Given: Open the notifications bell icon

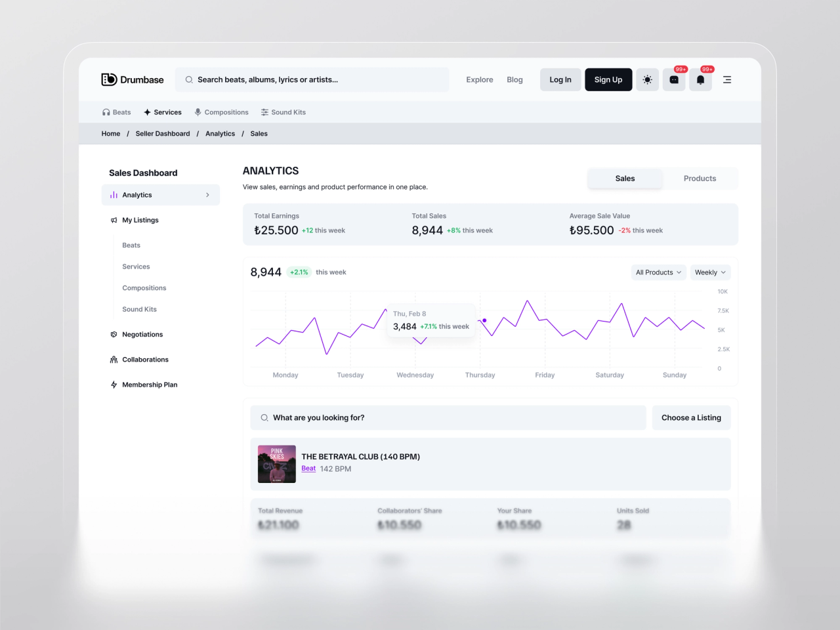Looking at the screenshot, I should (700, 79).
